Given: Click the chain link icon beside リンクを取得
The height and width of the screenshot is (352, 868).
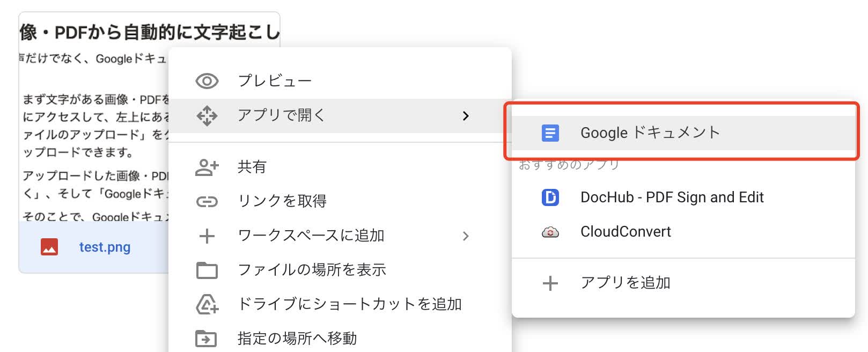Looking at the screenshot, I should [207, 201].
